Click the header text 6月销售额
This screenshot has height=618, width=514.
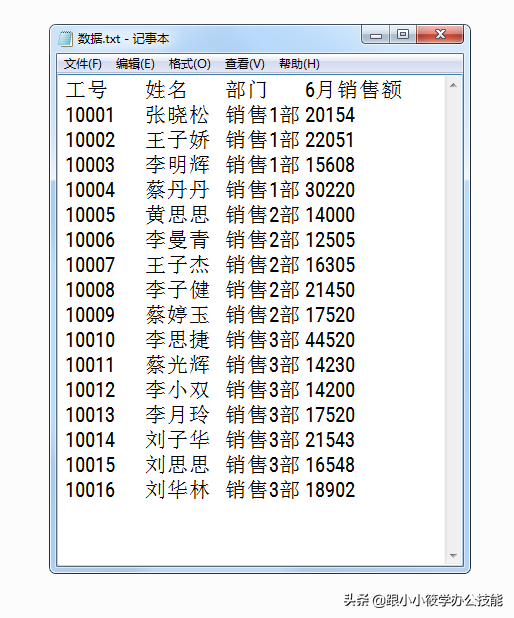[x=354, y=90]
